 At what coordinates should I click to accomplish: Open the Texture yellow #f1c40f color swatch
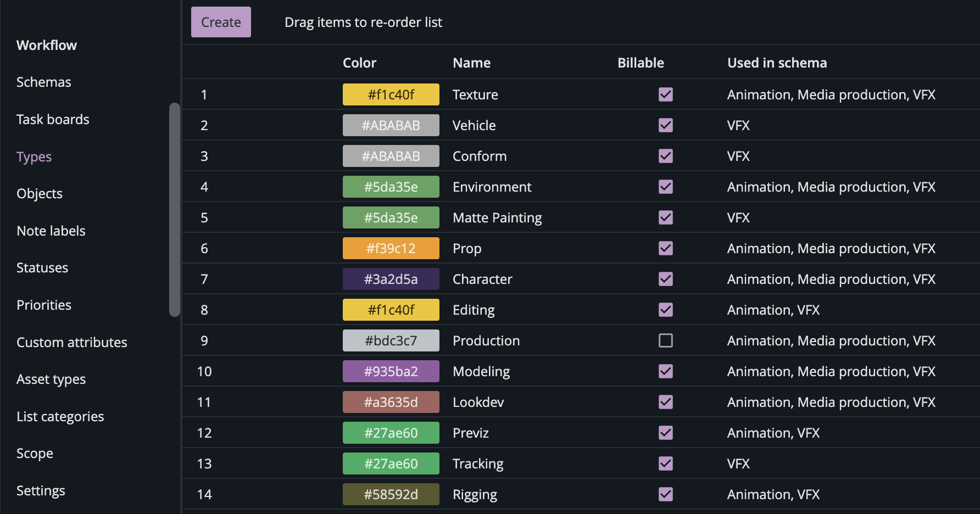(x=391, y=94)
